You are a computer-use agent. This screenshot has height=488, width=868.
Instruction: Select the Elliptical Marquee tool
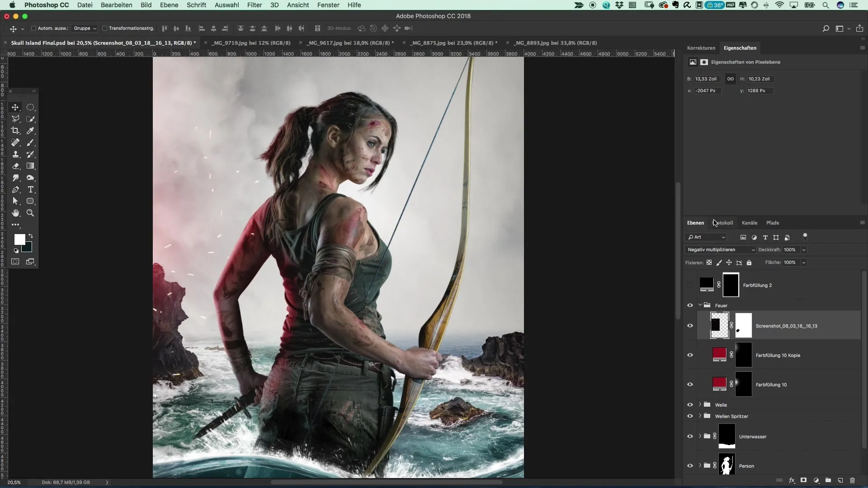click(30, 107)
